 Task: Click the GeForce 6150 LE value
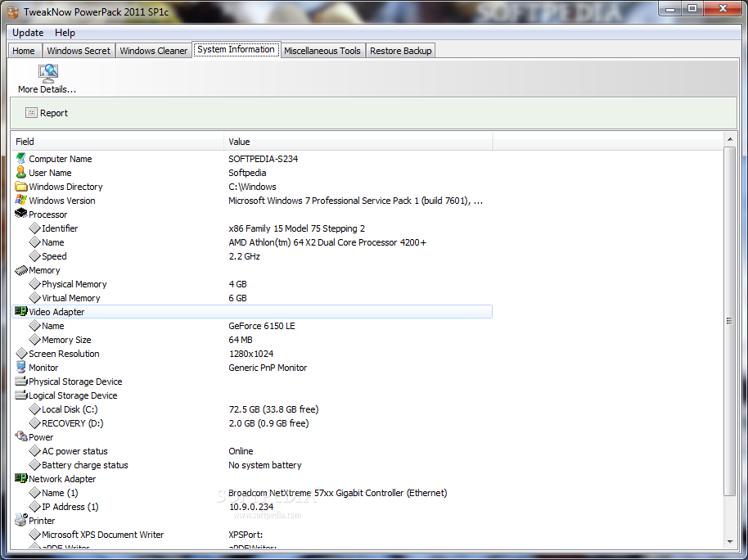[x=262, y=326]
